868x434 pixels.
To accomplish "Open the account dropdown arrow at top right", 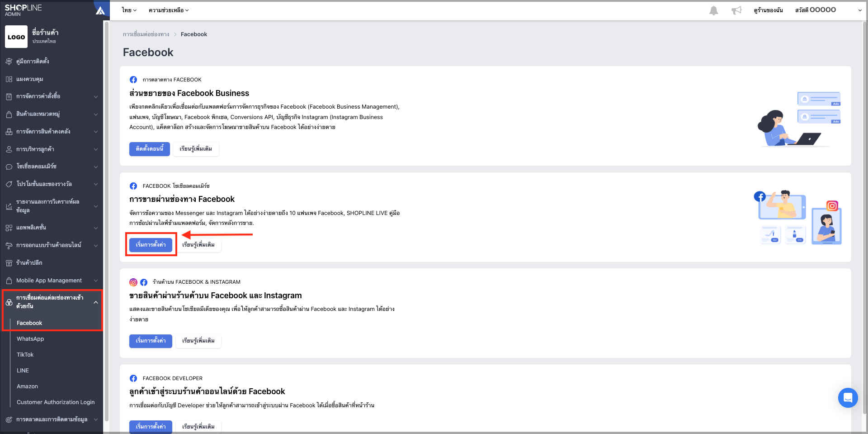I will point(860,10).
